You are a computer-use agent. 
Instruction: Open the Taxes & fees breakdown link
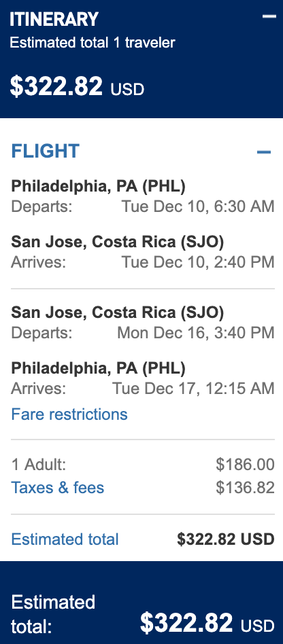click(x=58, y=488)
